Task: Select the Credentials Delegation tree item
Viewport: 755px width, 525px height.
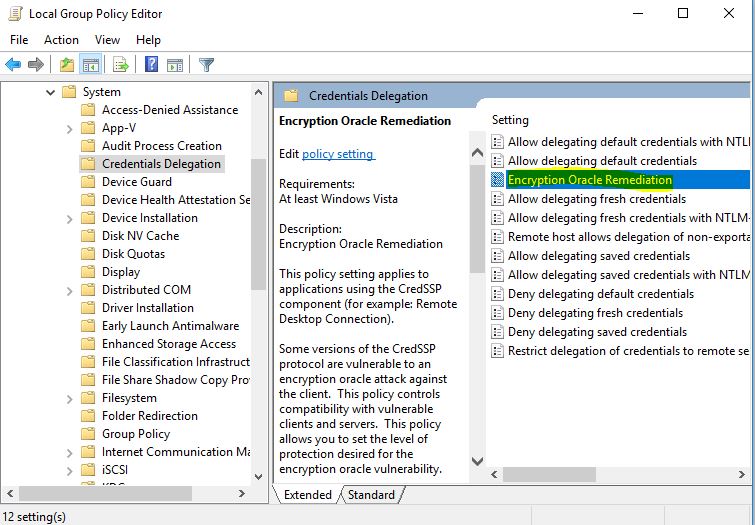Action: point(161,164)
